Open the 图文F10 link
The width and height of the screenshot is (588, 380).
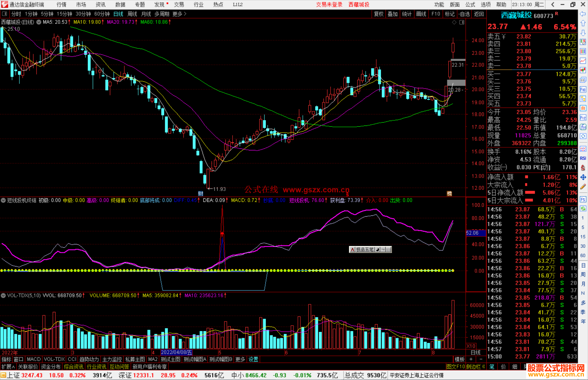coord(456,367)
